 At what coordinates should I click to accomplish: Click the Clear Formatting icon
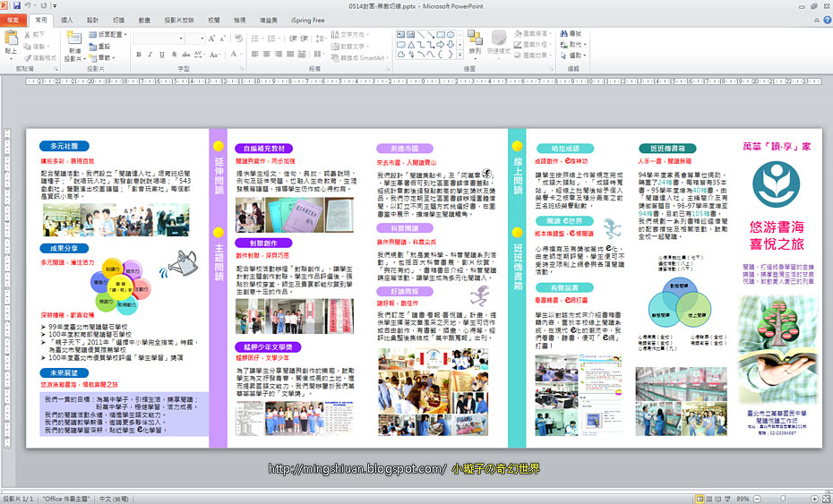pyautogui.click(x=238, y=38)
